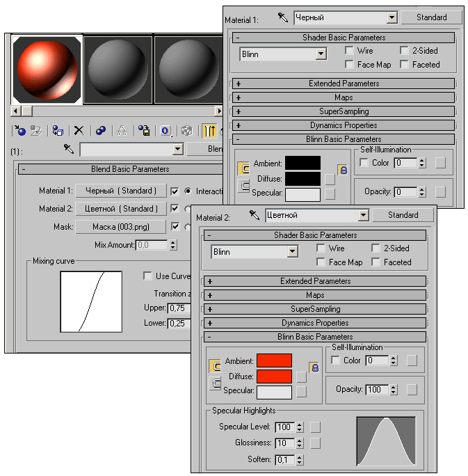Enable 2-Sided option for Material 2
Screen dimensions: 468x476
[376, 248]
